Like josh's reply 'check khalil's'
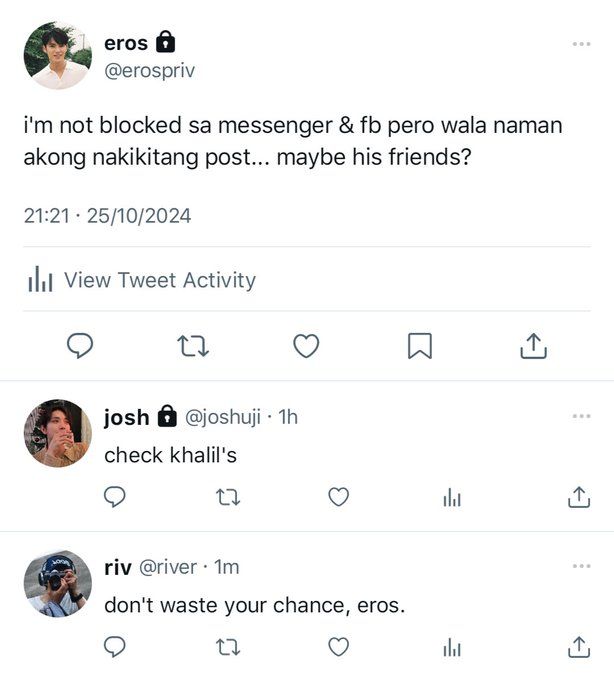Screen dimensions: 614x680 pyautogui.click(x=339, y=497)
